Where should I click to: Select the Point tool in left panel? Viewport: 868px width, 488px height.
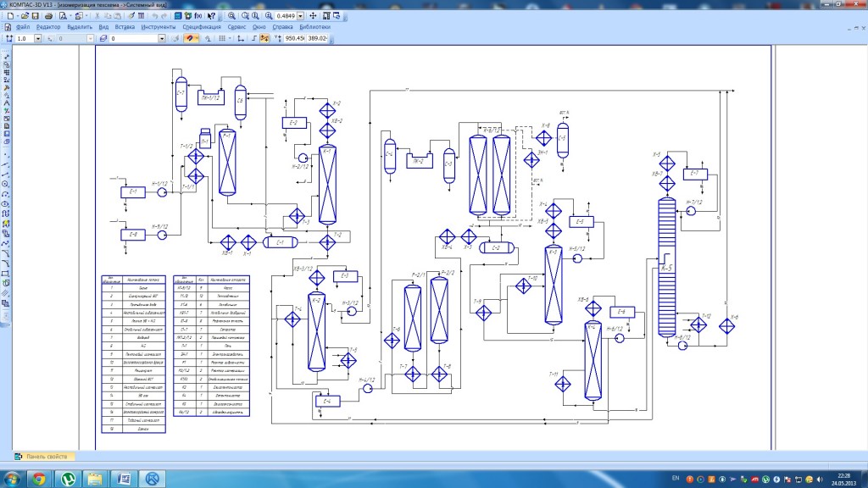(6, 155)
